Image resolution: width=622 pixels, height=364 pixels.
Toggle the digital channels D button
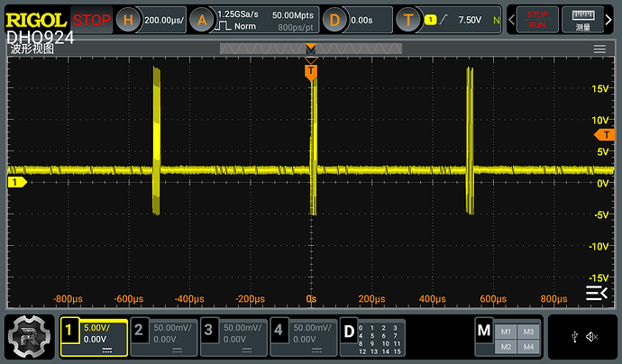coord(349,331)
